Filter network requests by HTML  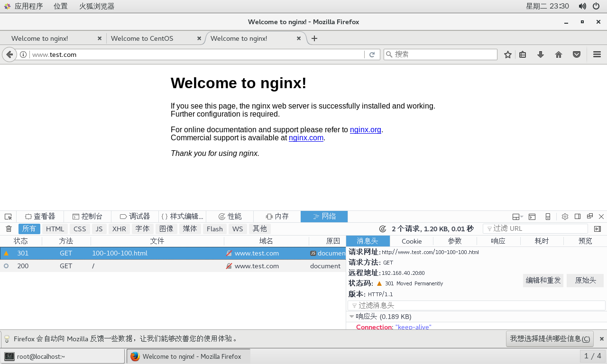55,229
